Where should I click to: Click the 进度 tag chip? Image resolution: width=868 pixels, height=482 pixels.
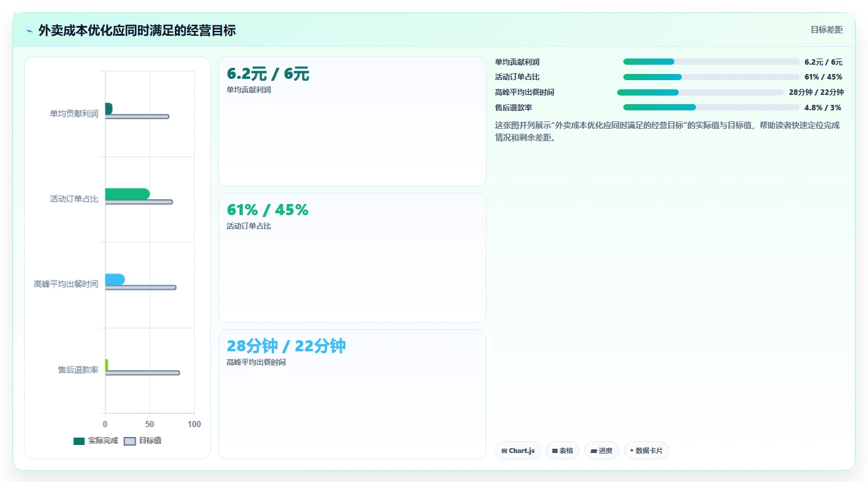pos(601,451)
